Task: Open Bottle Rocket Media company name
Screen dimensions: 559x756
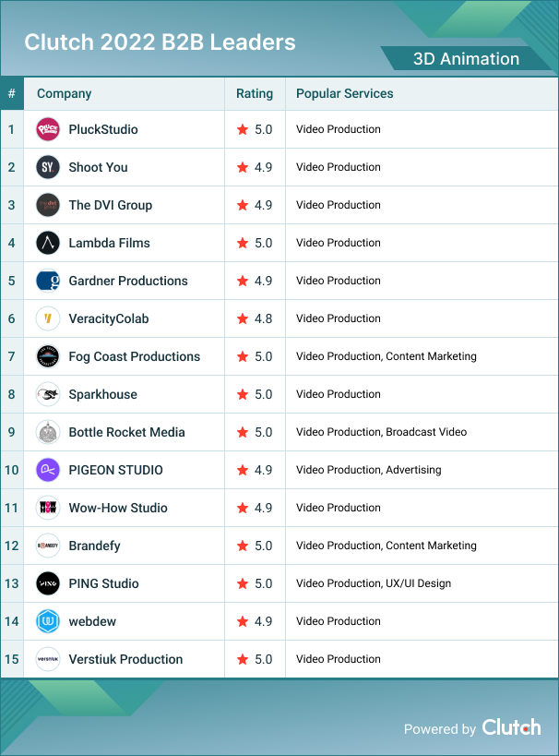Action: (x=126, y=432)
